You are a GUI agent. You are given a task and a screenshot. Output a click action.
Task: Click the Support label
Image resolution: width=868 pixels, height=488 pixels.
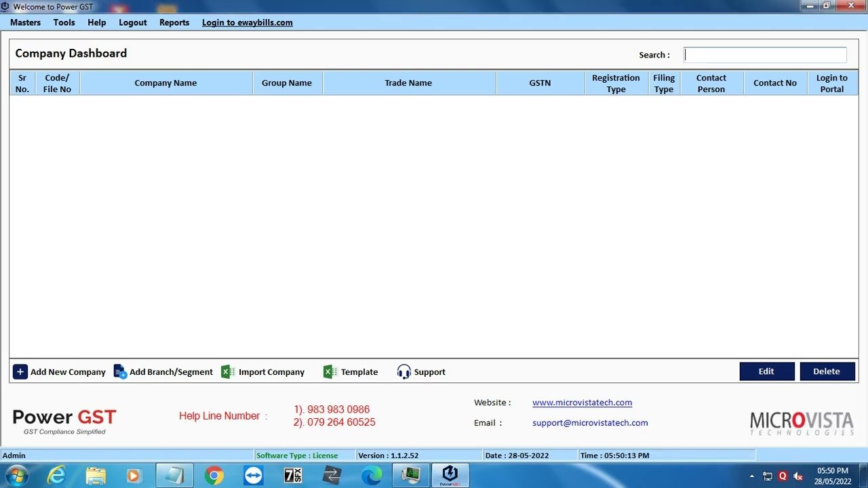click(430, 372)
